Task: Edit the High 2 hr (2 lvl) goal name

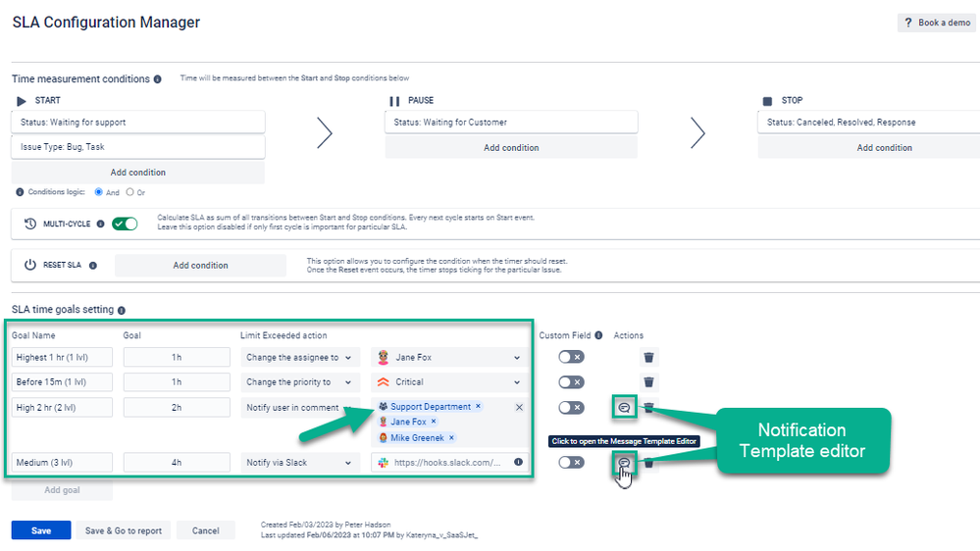Action: point(62,407)
